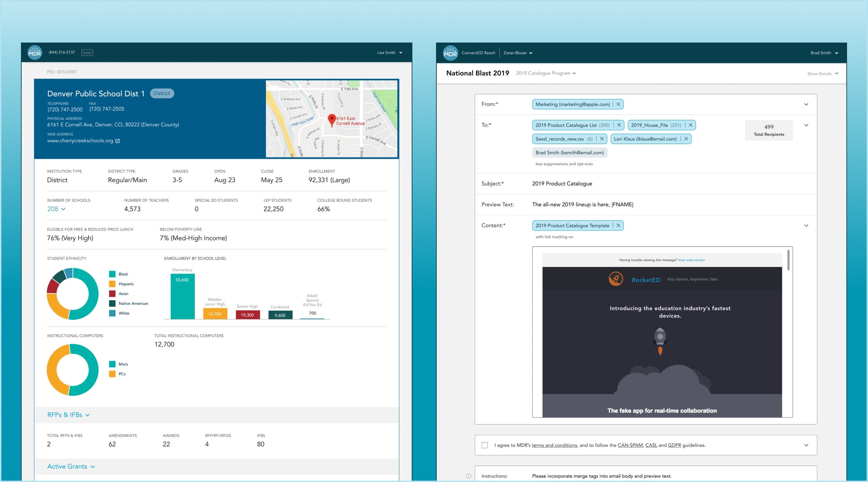
Task: Remove 2019 Product Catalogue List recipient
Action: 619,125
